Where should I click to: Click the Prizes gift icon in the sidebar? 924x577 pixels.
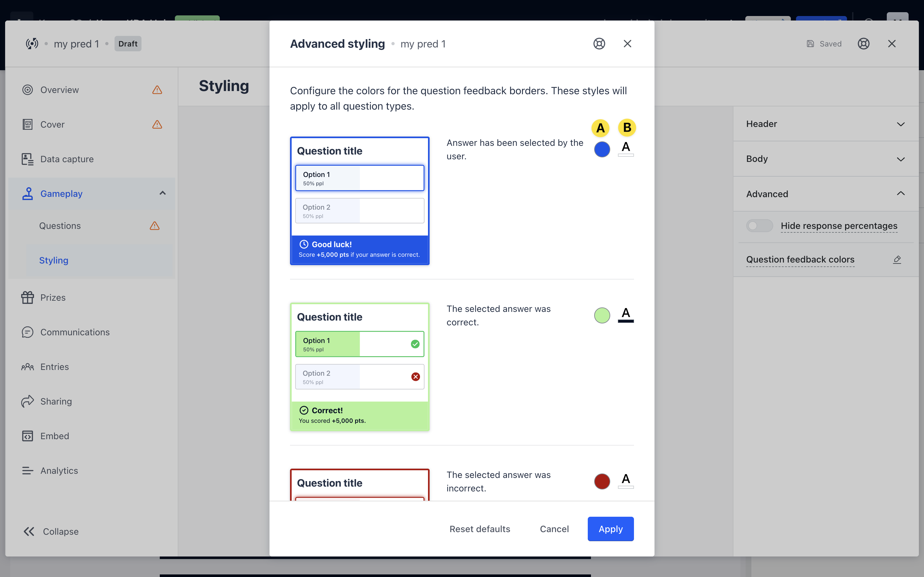pos(28,297)
